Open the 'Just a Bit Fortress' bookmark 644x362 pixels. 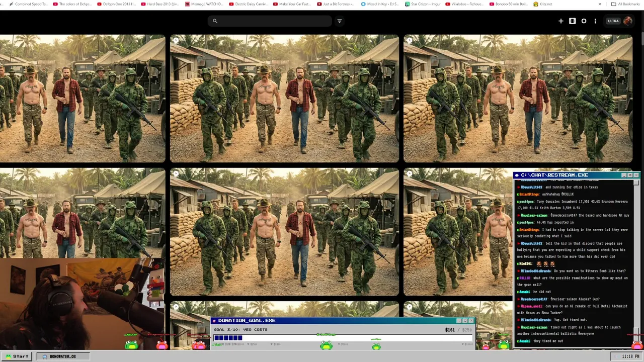pos(337,4)
